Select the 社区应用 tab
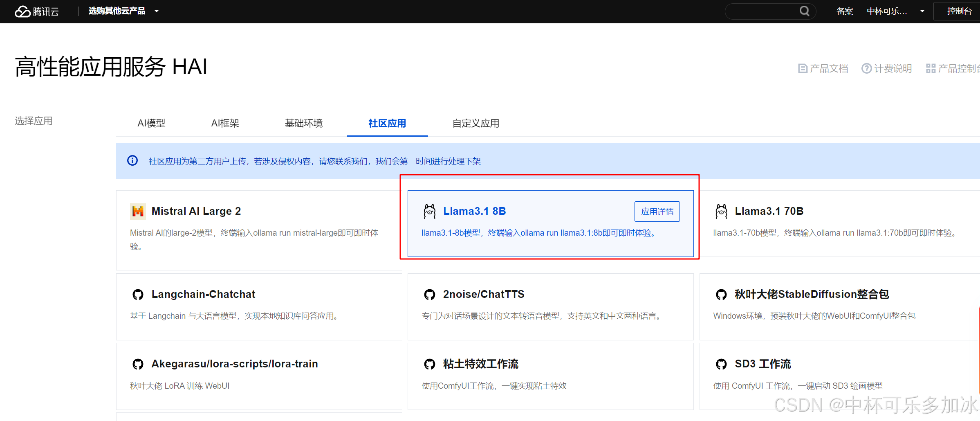This screenshot has width=980, height=421. [387, 123]
